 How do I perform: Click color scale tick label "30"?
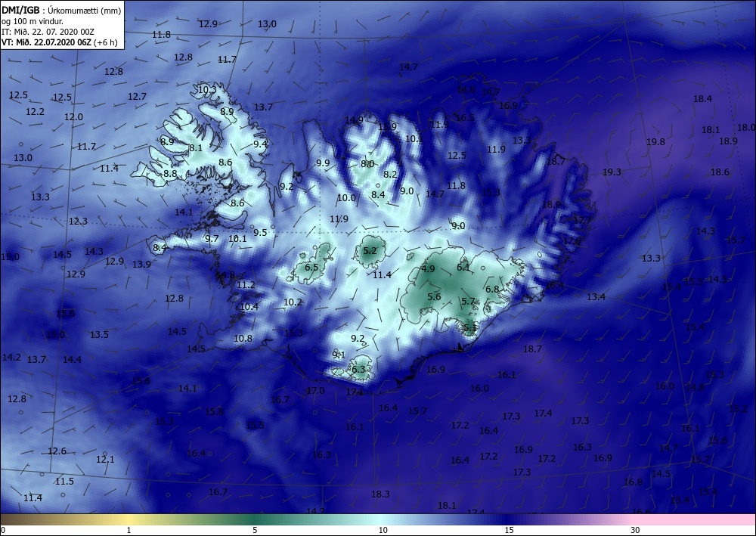tap(636, 530)
